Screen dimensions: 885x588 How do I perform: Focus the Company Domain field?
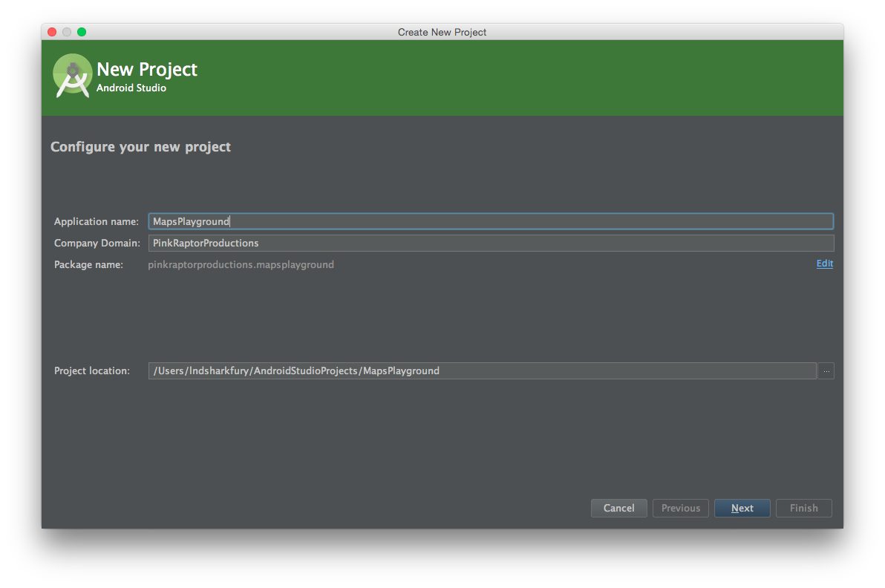click(491, 243)
